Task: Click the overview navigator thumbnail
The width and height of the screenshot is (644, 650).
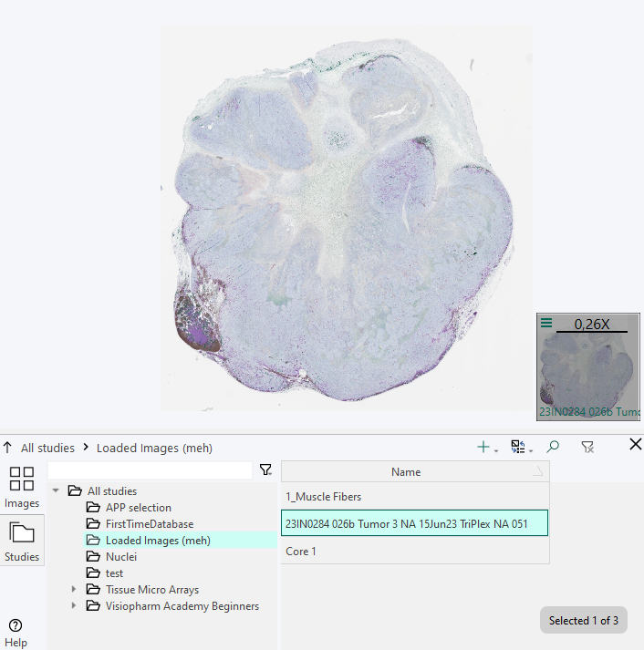Action: click(x=588, y=366)
